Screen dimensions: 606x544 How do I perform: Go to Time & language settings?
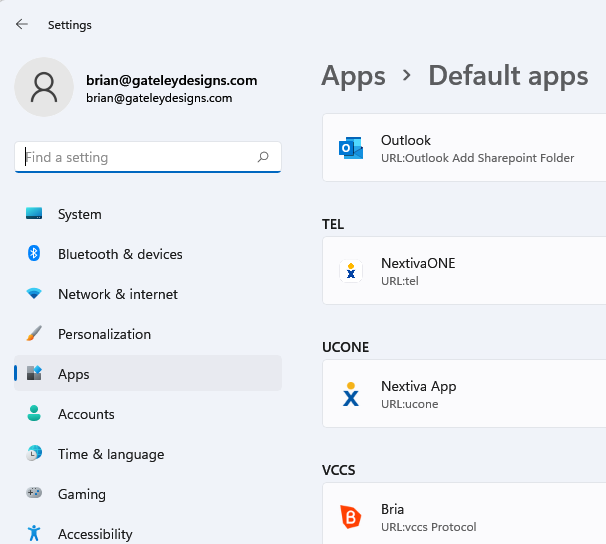pyautogui.click(x=110, y=454)
